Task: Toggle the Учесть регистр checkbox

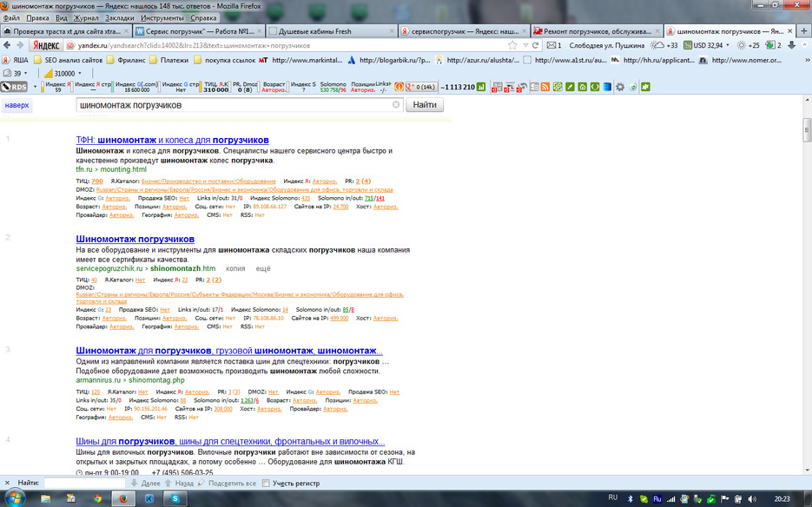Action: [266, 483]
